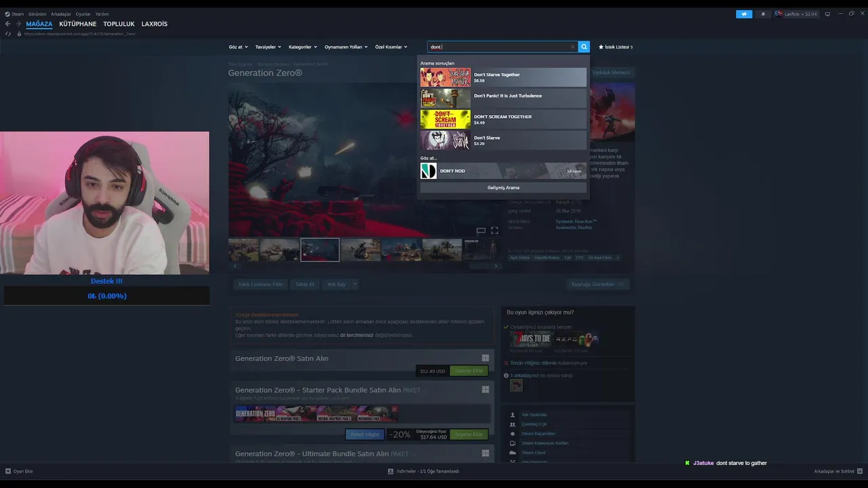Open the Görünüm menu

point(37,14)
